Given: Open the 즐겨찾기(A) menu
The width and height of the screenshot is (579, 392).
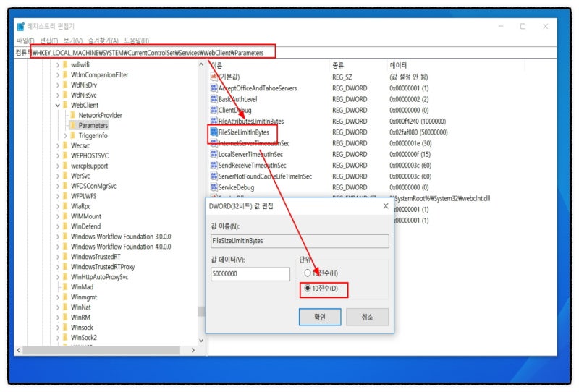Looking at the screenshot, I should point(103,41).
